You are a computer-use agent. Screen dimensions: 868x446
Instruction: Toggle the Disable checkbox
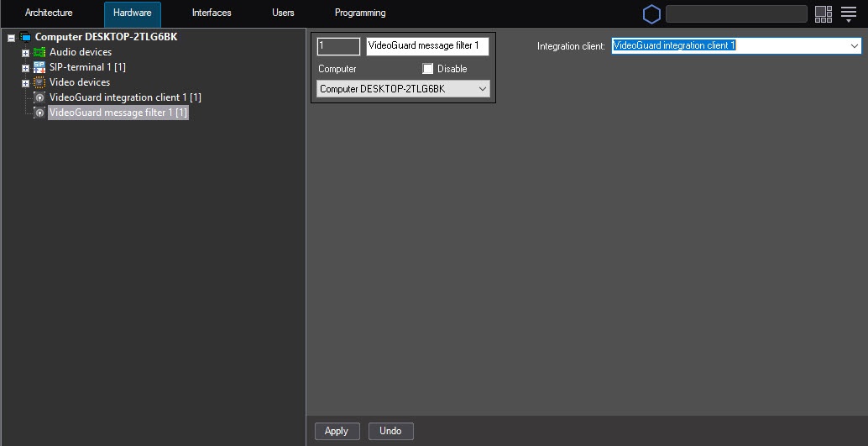[427, 69]
